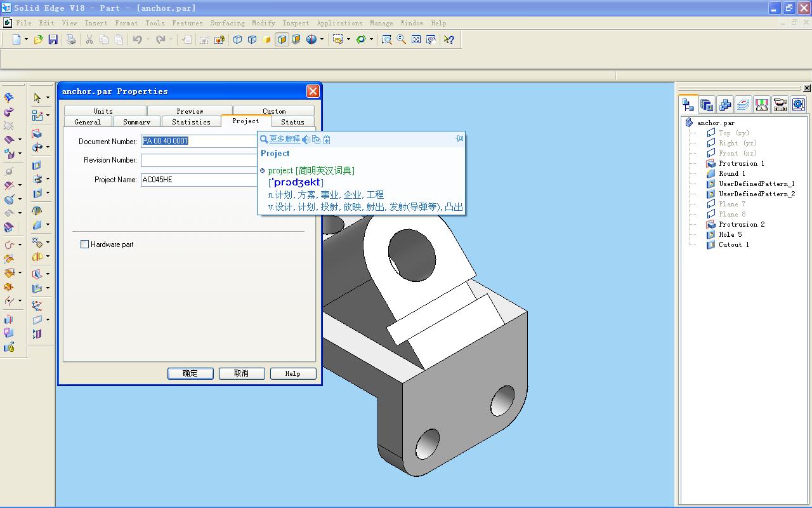Switch to the Statistics tab
Image resolution: width=812 pixels, height=508 pixels.
tap(191, 122)
